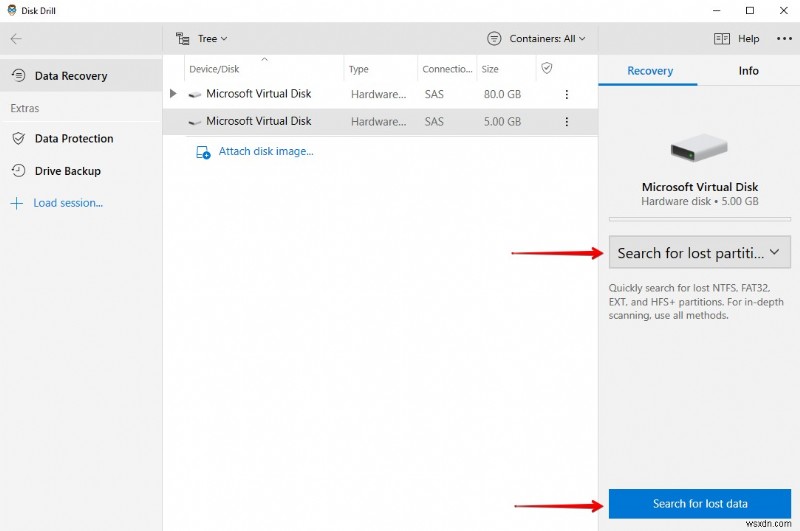Click Attach disk image link

265,152
